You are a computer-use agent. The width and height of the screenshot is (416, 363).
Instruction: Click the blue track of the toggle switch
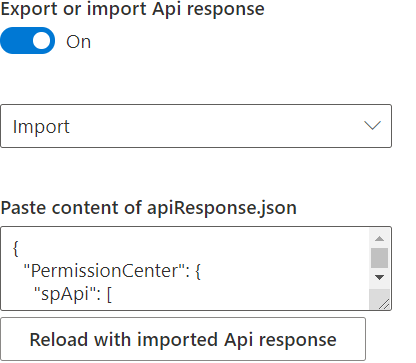(x=16, y=41)
